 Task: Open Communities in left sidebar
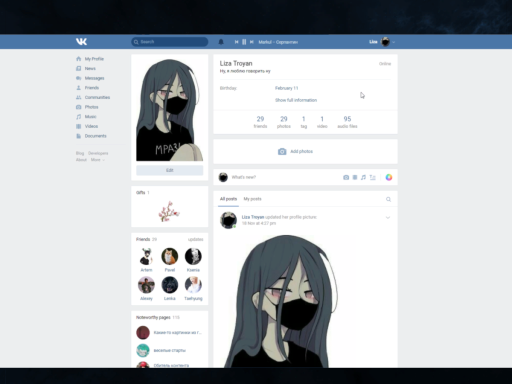[97, 97]
